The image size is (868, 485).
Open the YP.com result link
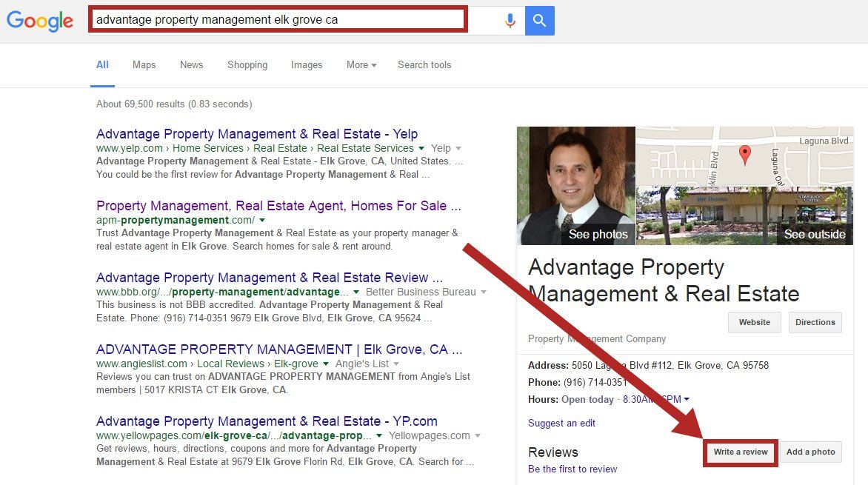(267, 421)
